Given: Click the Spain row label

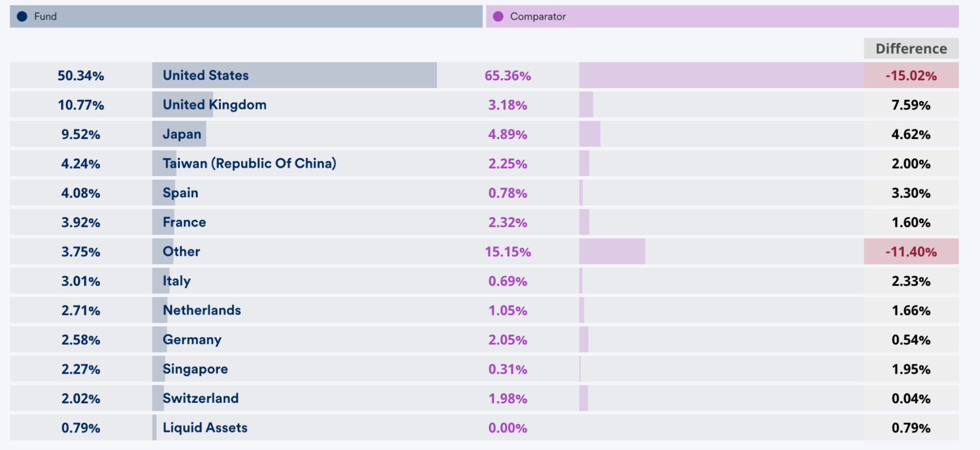Looking at the screenshot, I should (x=180, y=193).
